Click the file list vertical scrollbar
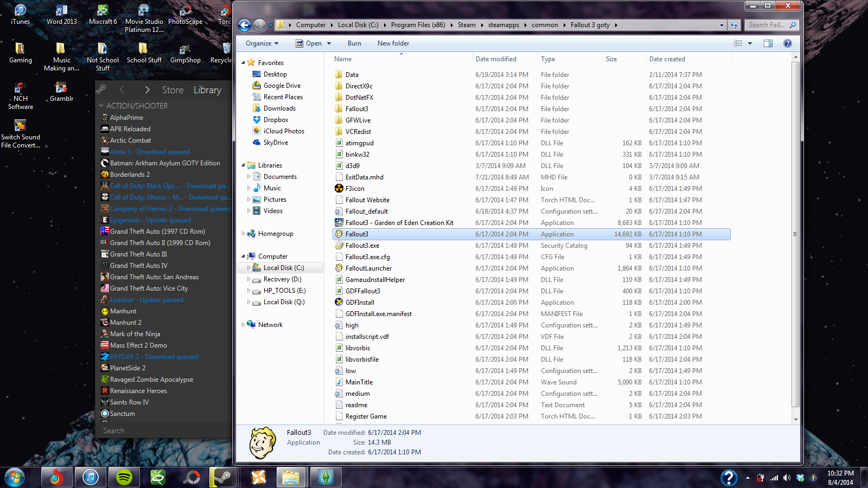The width and height of the screenshot is (868, 488). [795, 233]
